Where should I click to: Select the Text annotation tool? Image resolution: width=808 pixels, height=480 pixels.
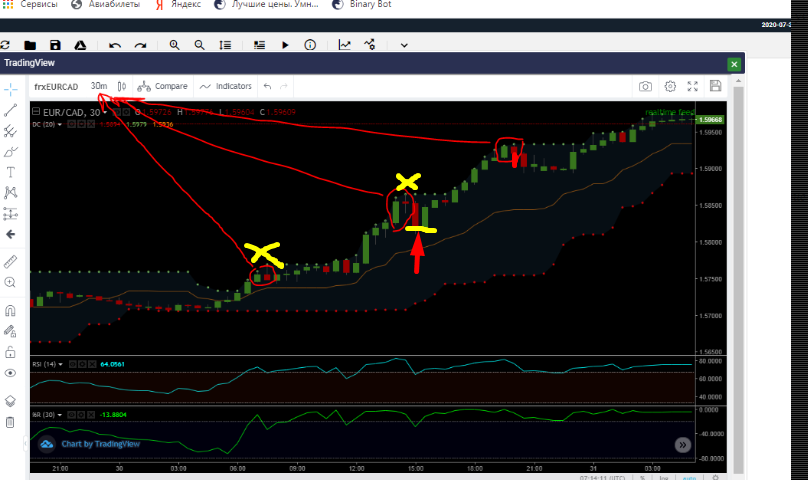10,172
